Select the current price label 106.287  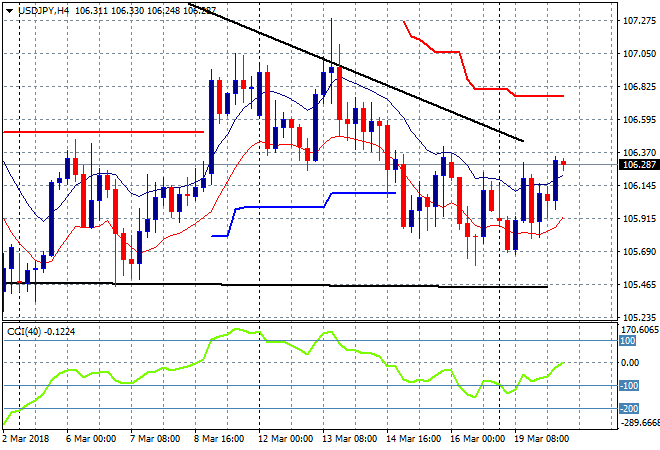639,165
